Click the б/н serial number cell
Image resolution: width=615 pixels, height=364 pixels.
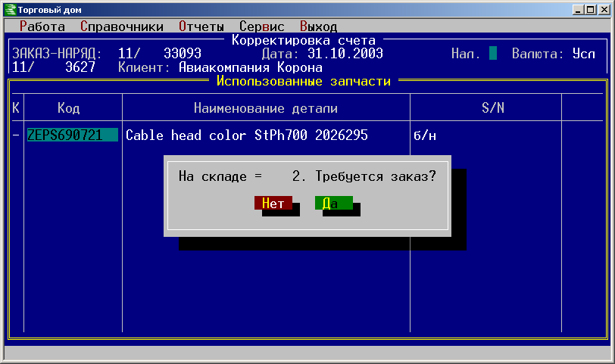pos(425,135)
